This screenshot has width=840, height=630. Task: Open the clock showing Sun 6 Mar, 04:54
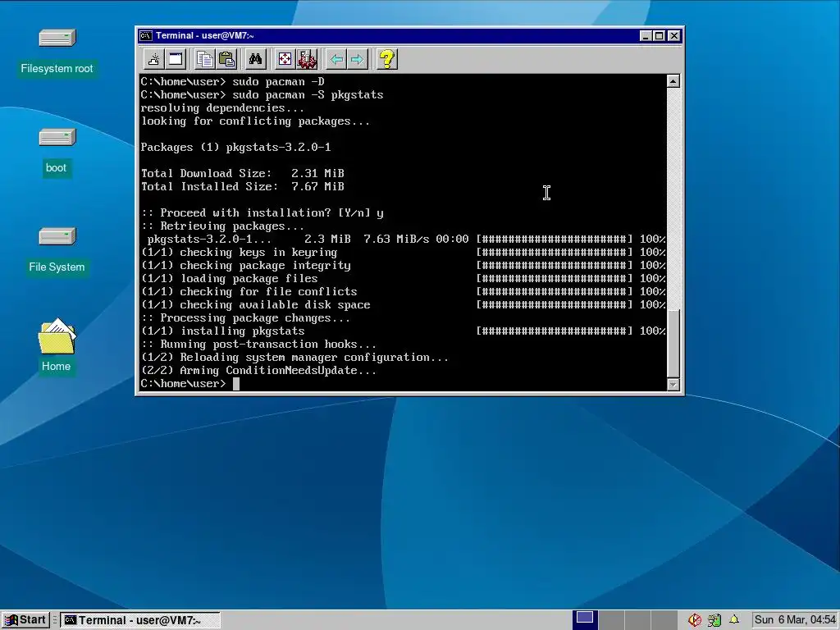coord(795,620)
